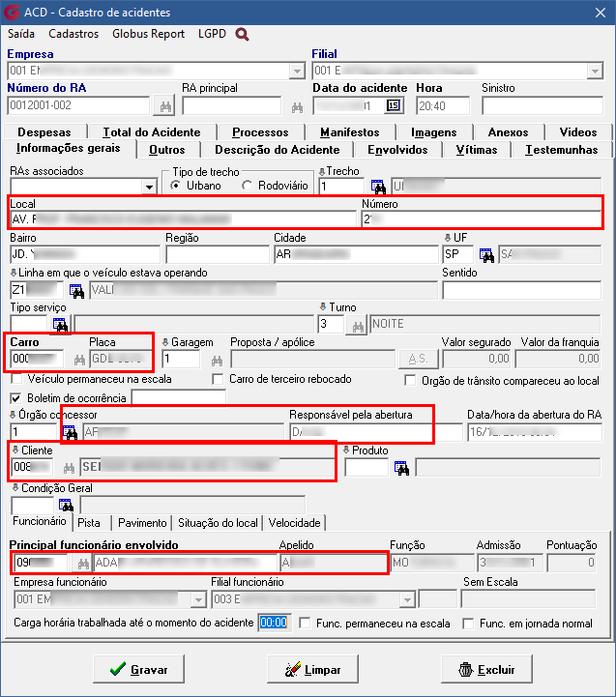
Task: Click Carro binoculars search icon
Action: coord(79,360)
